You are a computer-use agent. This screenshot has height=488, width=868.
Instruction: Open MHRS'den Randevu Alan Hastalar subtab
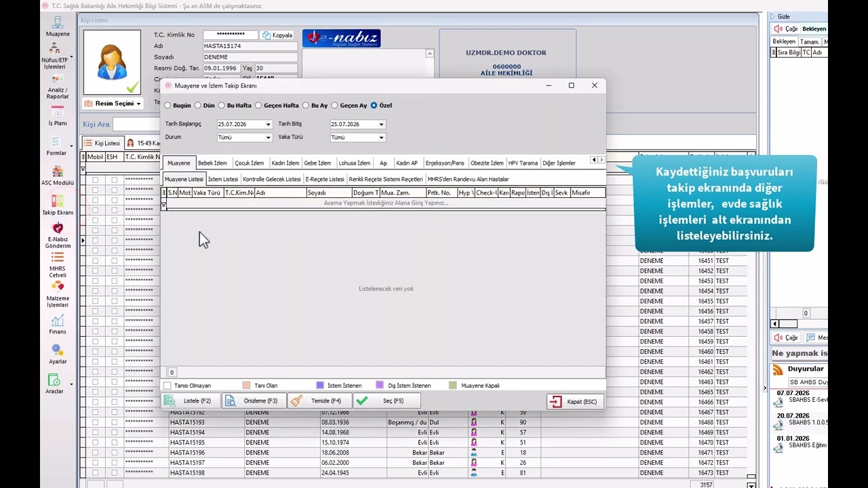[469, 180]
